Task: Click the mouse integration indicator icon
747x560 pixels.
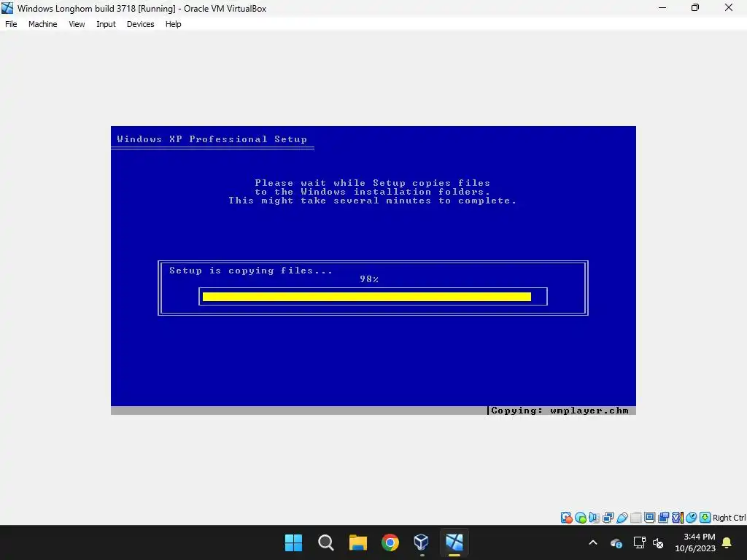Action: (692, 518)
